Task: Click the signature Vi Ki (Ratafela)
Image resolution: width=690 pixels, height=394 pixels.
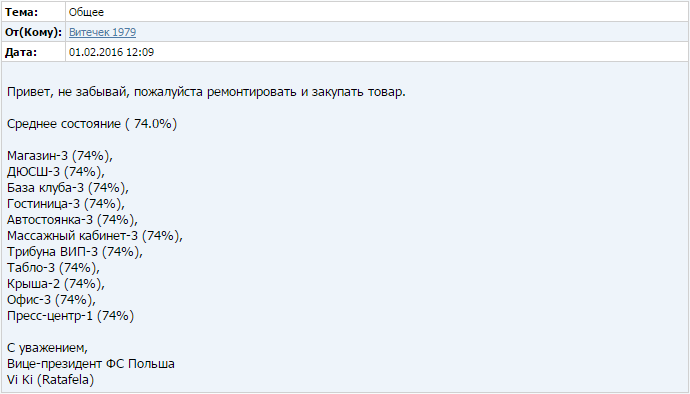Action: (51, 379)
